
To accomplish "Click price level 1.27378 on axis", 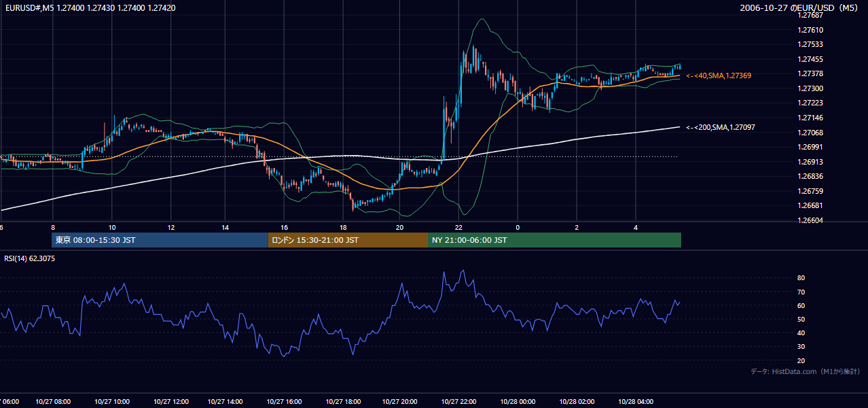I will tap(810, 73).
